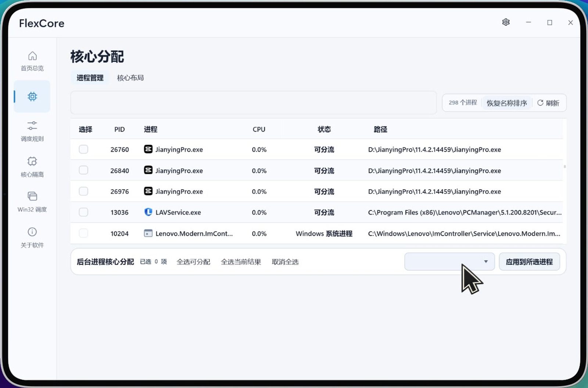Click the 298 个进程 count label
The width and height of the screenshot is (588, 388).
click(x=463, y=103)
